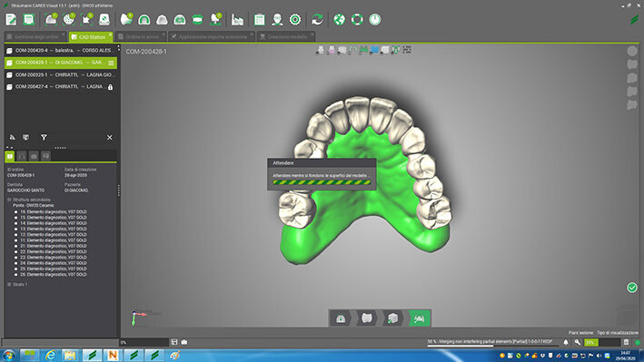The width and height of the screenshot is (644, 362).
Task: Toggle the pink tooth visibility icon in viewport
Action: (332, 50)
